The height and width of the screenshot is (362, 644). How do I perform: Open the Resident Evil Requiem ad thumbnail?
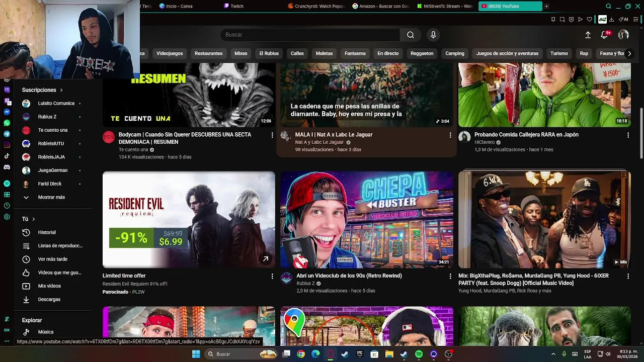189,220
